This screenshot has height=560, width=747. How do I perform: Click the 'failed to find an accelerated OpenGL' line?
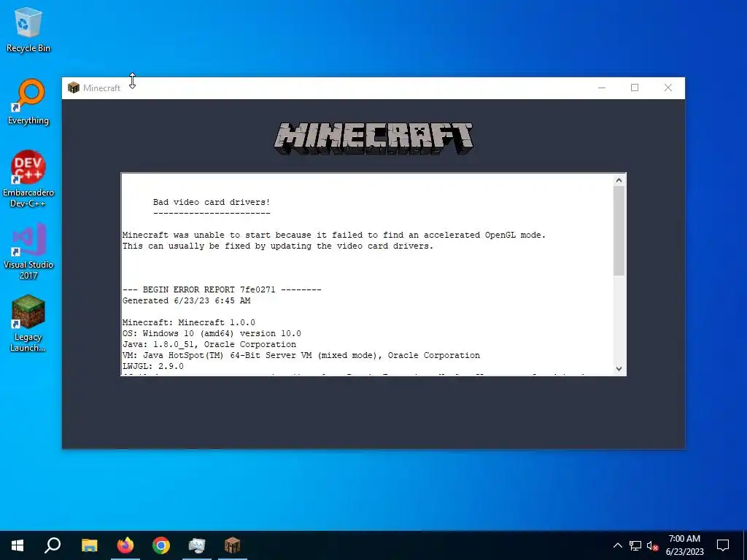click(334, 235)
